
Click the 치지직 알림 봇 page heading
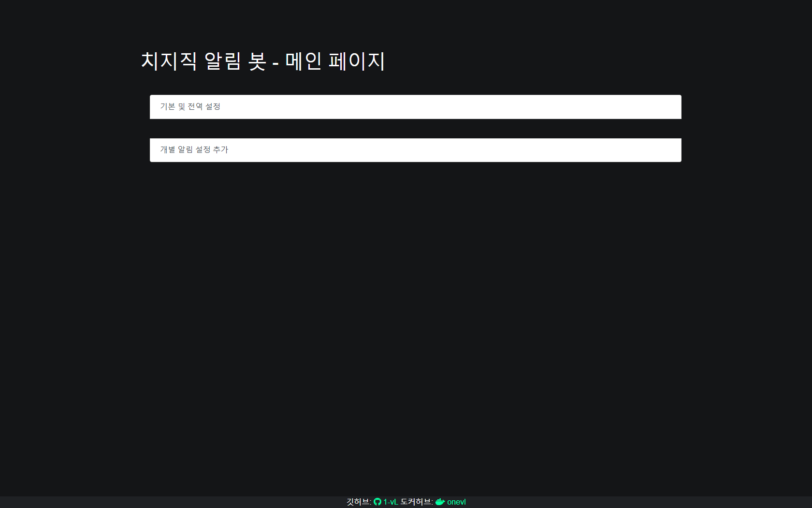(263, 61)
